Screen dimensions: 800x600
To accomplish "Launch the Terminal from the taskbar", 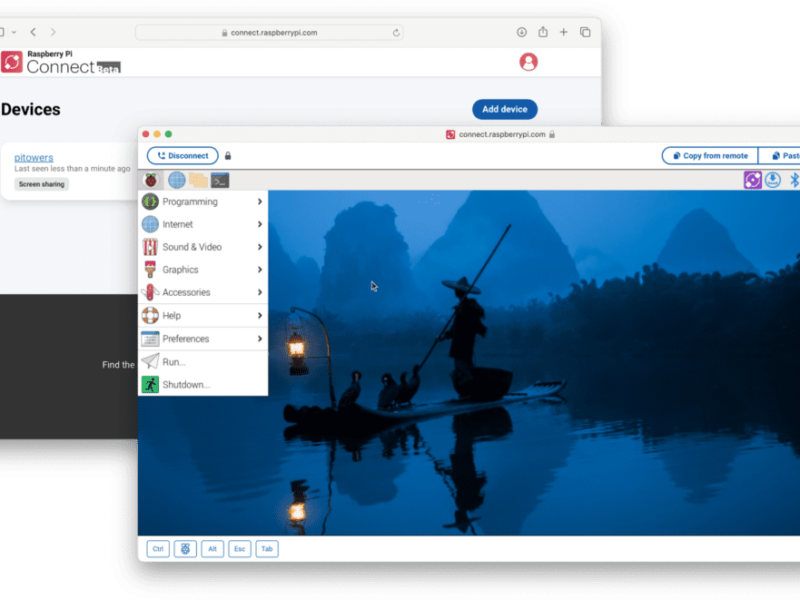I will click(x=219, y=180).
